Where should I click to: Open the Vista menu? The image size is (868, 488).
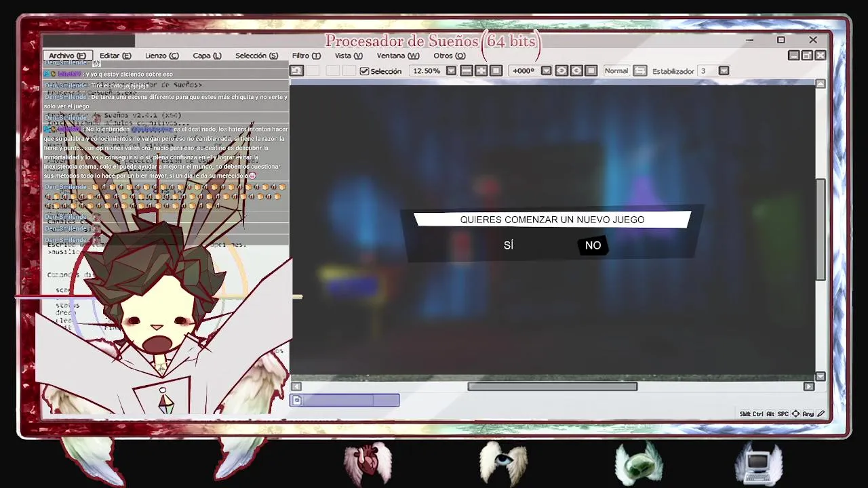click(349, 56)
